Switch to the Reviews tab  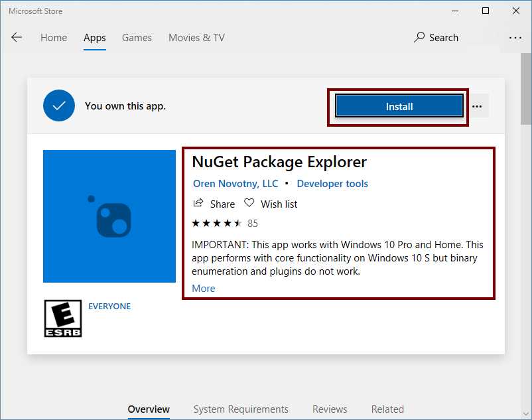tap(330, 409)
